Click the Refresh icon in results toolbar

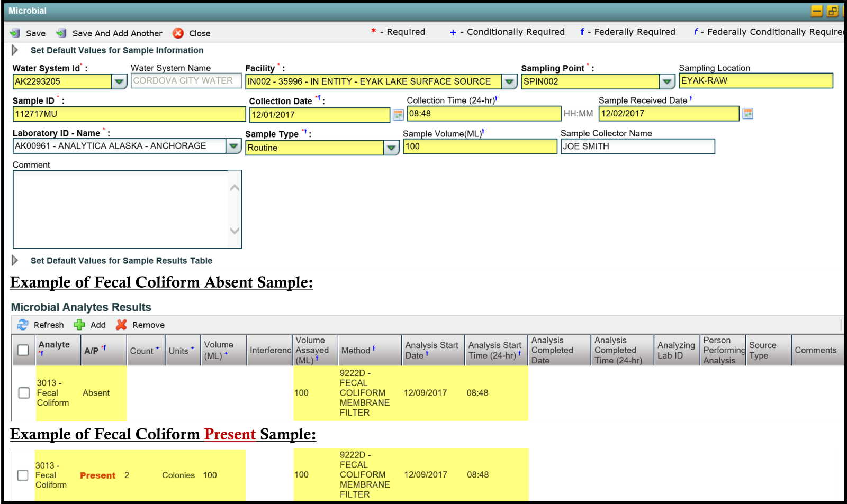pos(23,325)
